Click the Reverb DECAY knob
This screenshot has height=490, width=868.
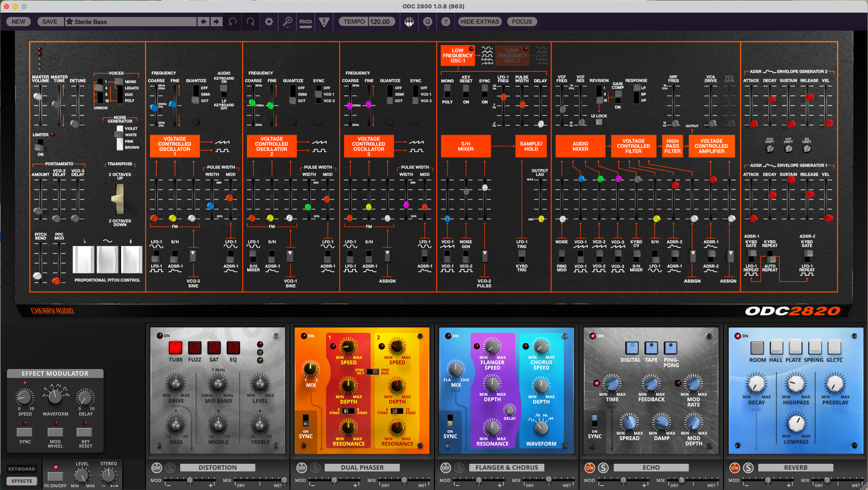[757, 384]
